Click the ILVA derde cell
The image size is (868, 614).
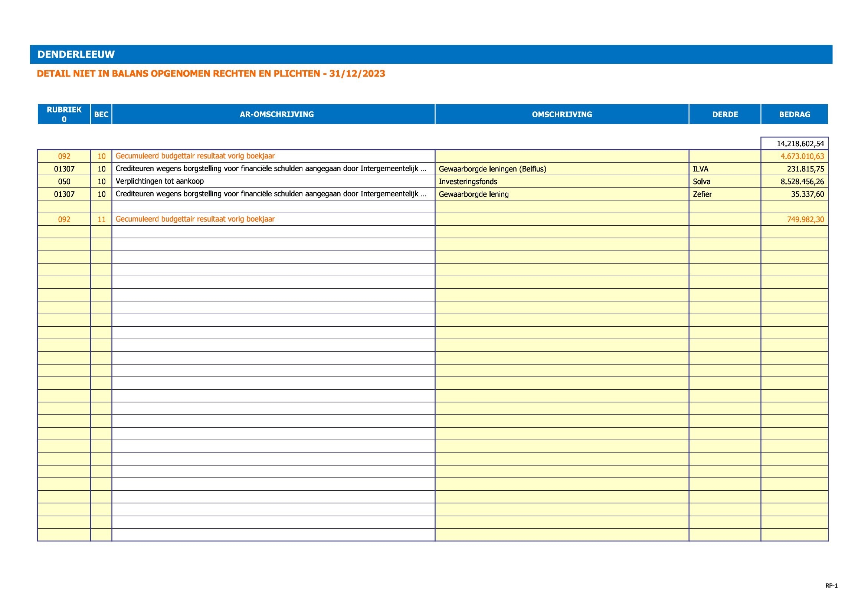(x=725, y=169)
